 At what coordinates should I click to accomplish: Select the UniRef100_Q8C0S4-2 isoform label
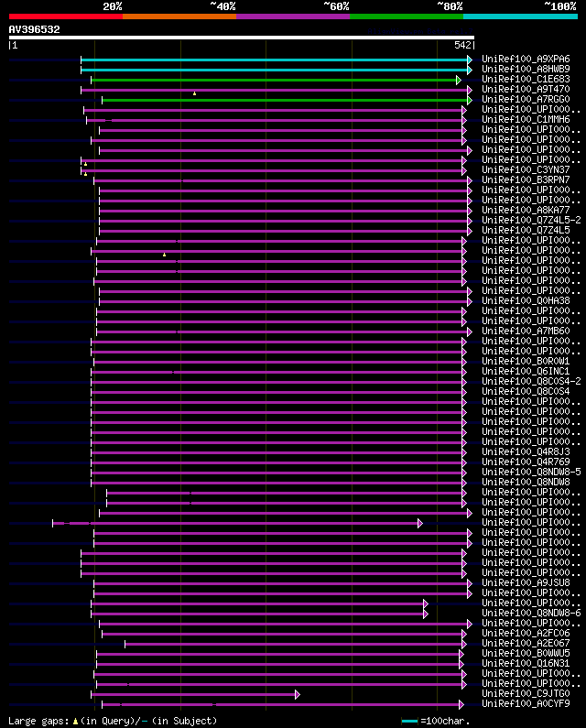(x=531, y=381)
